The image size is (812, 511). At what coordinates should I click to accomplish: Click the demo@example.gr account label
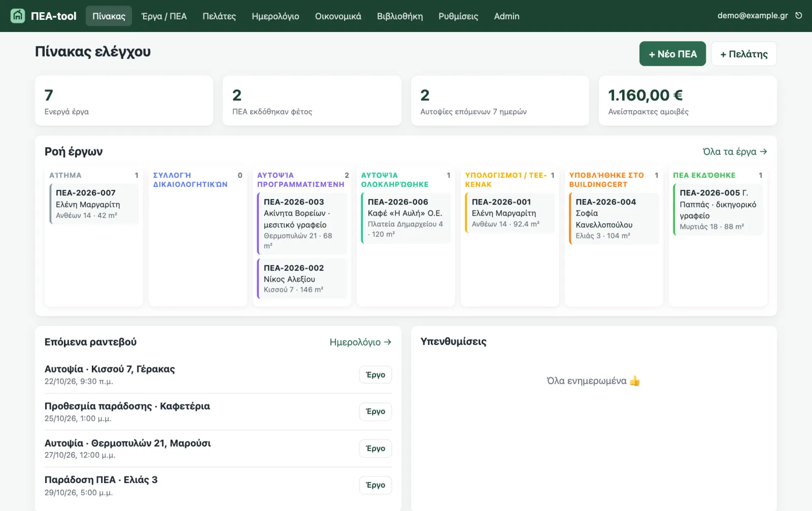tap(753, 16)
